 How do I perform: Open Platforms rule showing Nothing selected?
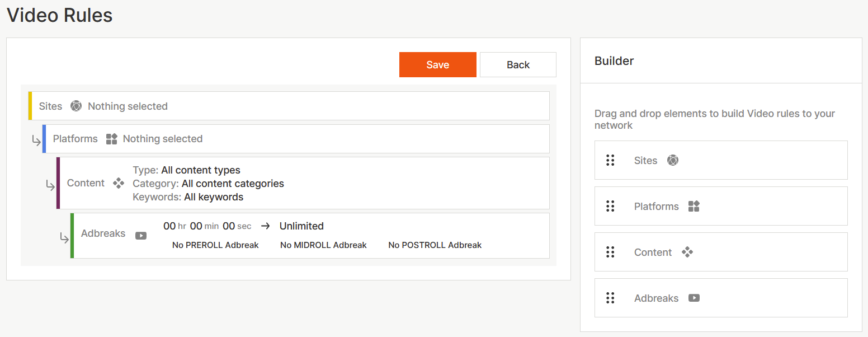point(162,139)
